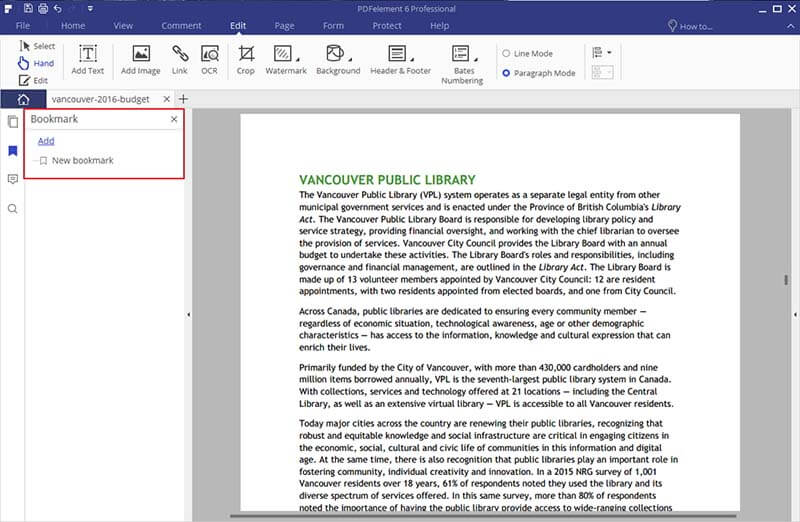Close the Bookmark panel

pos(174,119)
